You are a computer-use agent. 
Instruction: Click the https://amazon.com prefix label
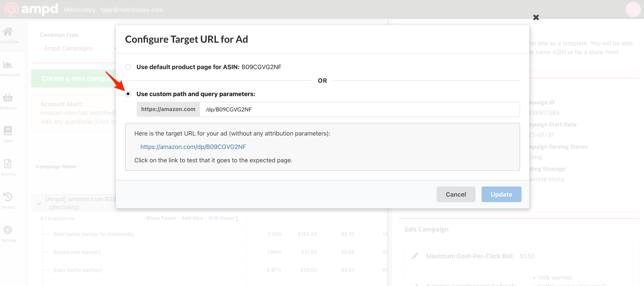coord(168,109)
